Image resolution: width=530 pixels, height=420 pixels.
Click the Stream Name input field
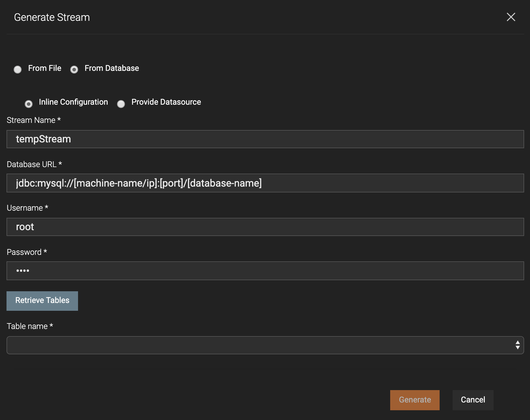(x=265, y=139)
